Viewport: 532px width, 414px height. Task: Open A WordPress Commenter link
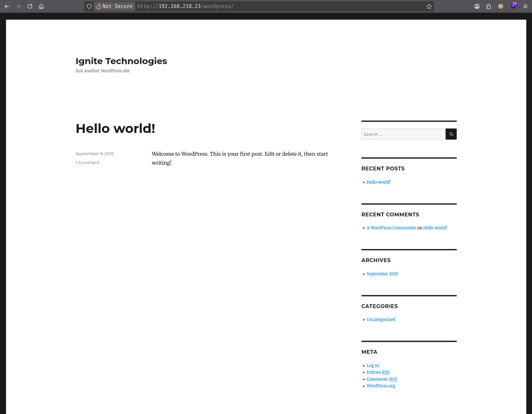coord(391,228)
